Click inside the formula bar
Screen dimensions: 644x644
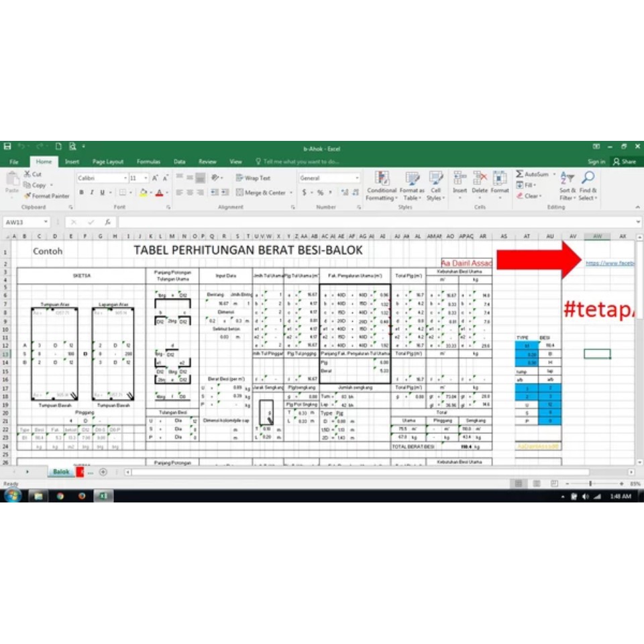[378, 222]
